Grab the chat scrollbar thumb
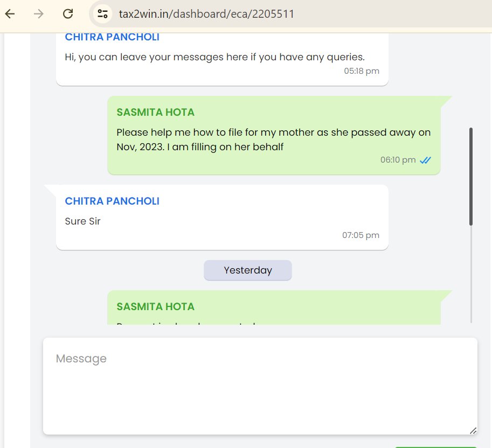492x448 pixels. point(470,177)
